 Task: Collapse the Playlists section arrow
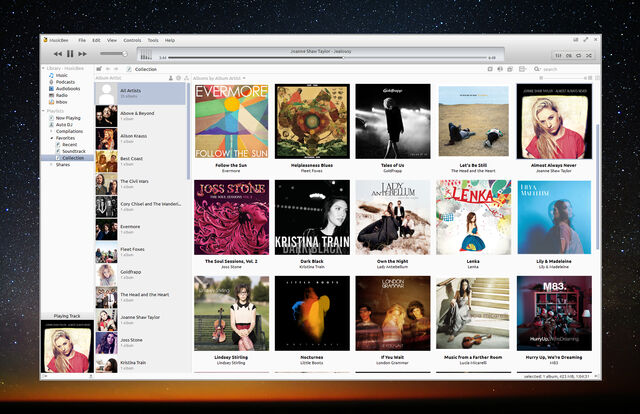(43, 111)
